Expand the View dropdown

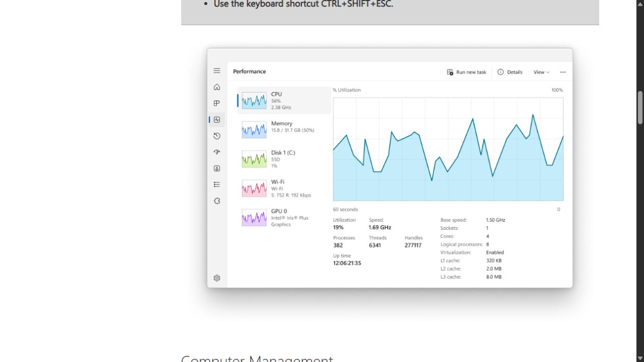541,72
